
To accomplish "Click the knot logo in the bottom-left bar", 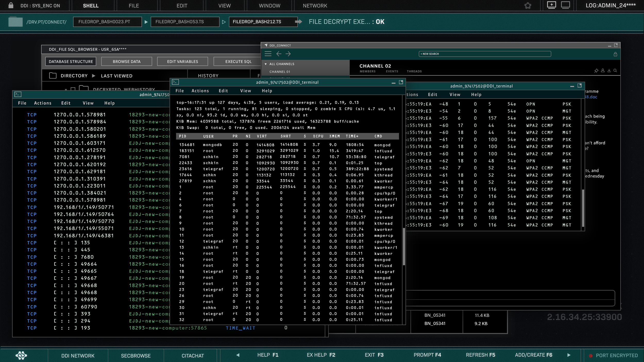I will [x=21, y=355].
